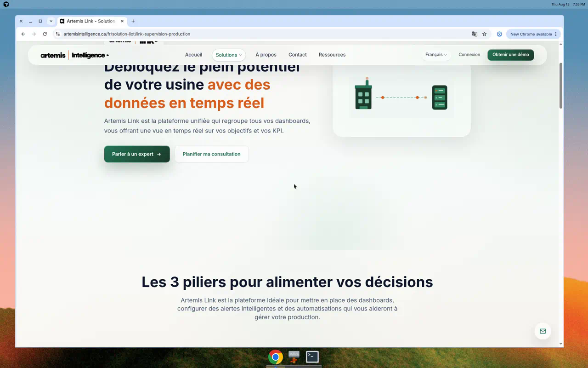Image resolution: width=588 pixels, height=368 pixels.
Task: Open the À propos page
Action: (266, 55)
